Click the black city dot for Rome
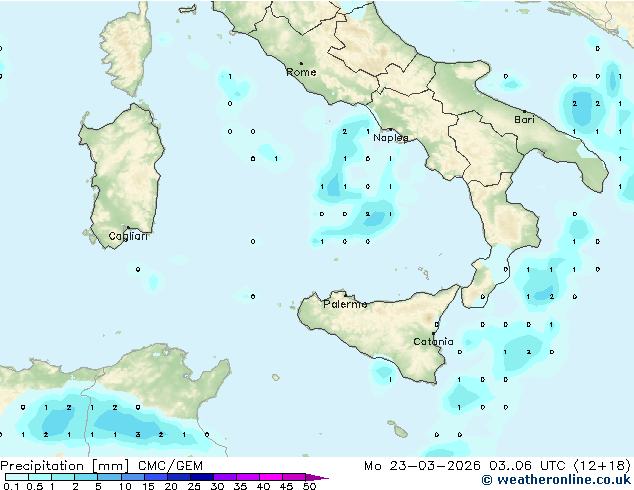 coord(301,63)
